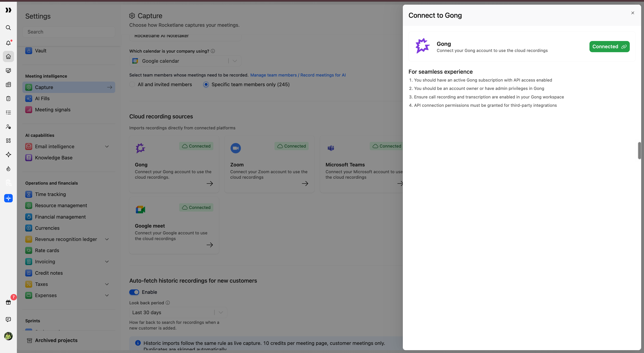Open the Last 30 days look back dropdown
Screen dimensions: 644x353
click(178, 312)
